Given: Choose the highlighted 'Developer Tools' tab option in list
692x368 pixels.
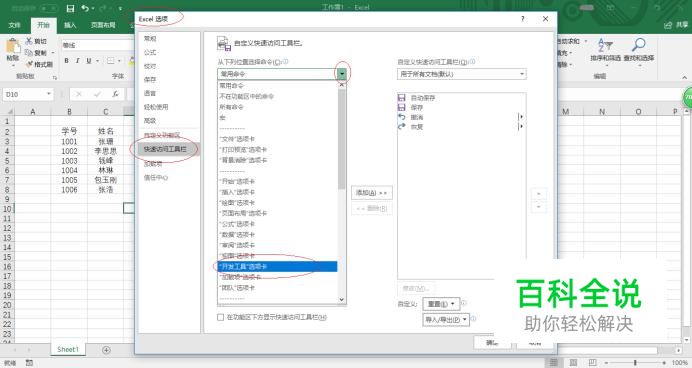Looking at the screenshot, I should coord(278,267).
